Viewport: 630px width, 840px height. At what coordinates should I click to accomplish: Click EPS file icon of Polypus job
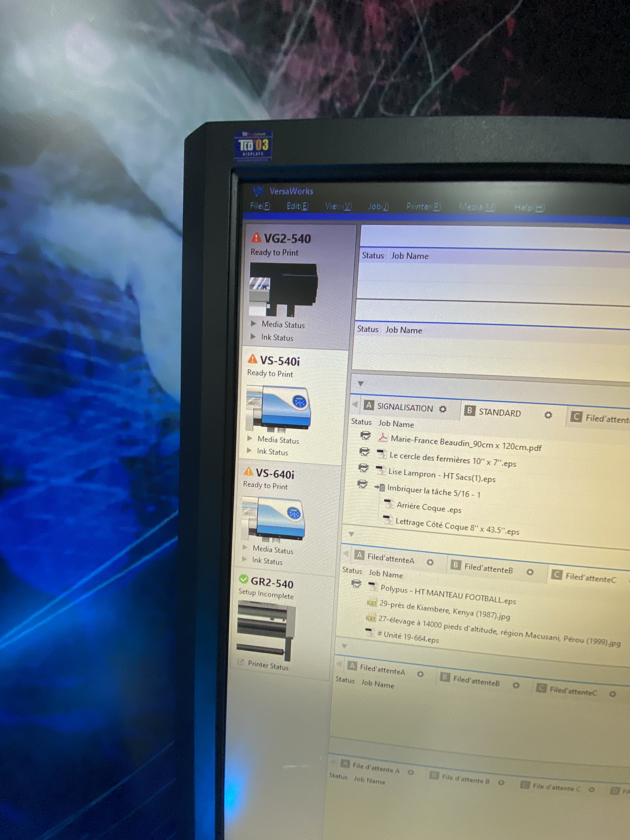(373, 586)
